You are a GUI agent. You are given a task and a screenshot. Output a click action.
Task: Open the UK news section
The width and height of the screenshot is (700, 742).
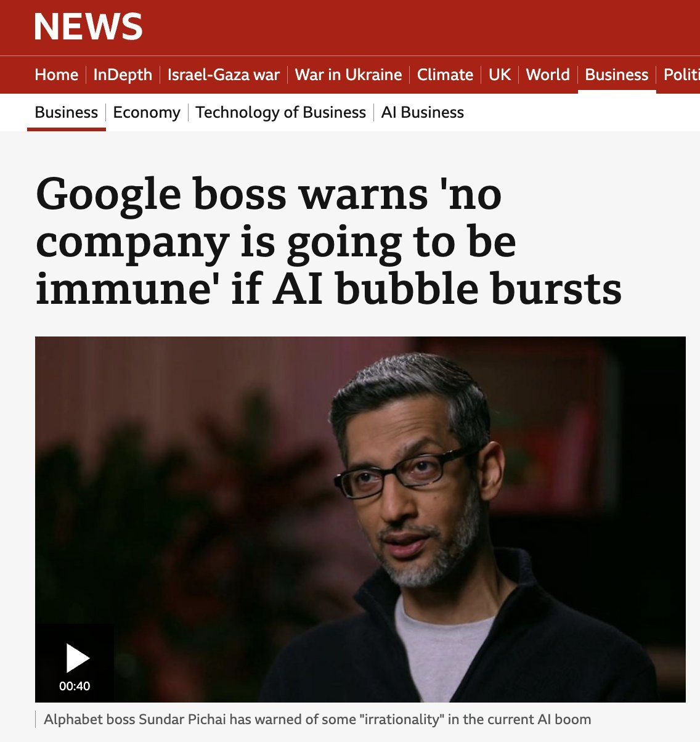pos(500,75)
